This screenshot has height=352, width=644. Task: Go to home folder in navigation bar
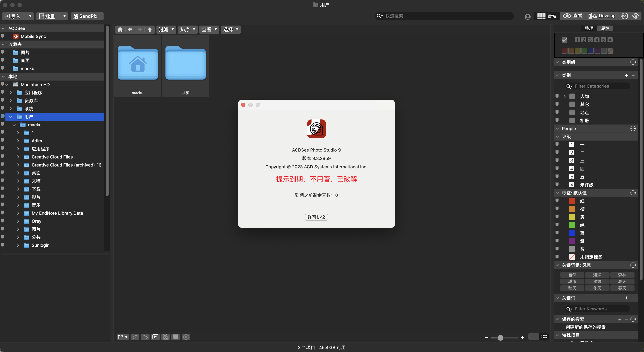pos(120,30)
